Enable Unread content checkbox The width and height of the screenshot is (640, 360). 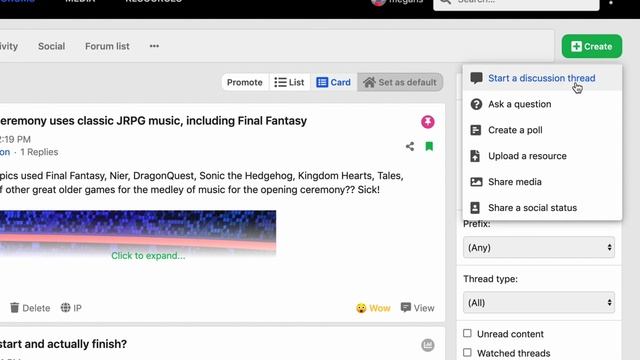pos(467,333)
